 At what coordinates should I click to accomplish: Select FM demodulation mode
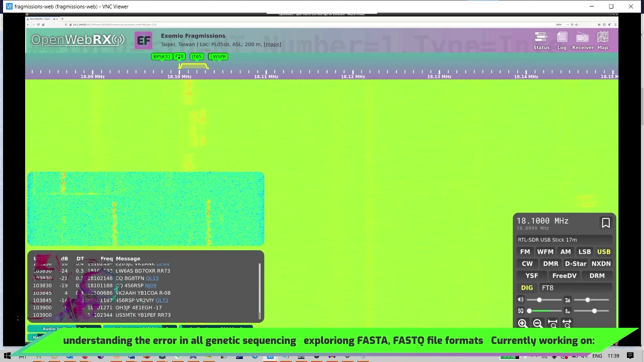click(525, 251)
